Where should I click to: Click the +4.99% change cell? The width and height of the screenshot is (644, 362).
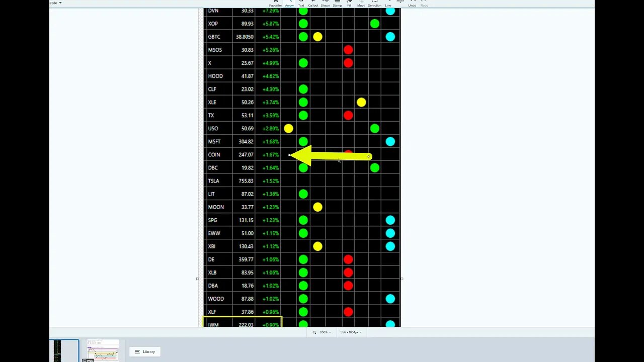268,63
